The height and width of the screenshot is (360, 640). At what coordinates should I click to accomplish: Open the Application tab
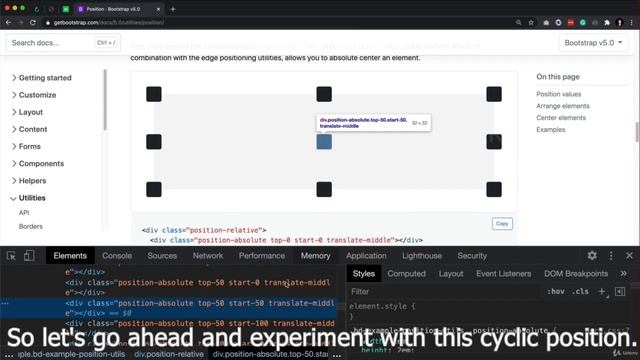(x=366, y=256)
